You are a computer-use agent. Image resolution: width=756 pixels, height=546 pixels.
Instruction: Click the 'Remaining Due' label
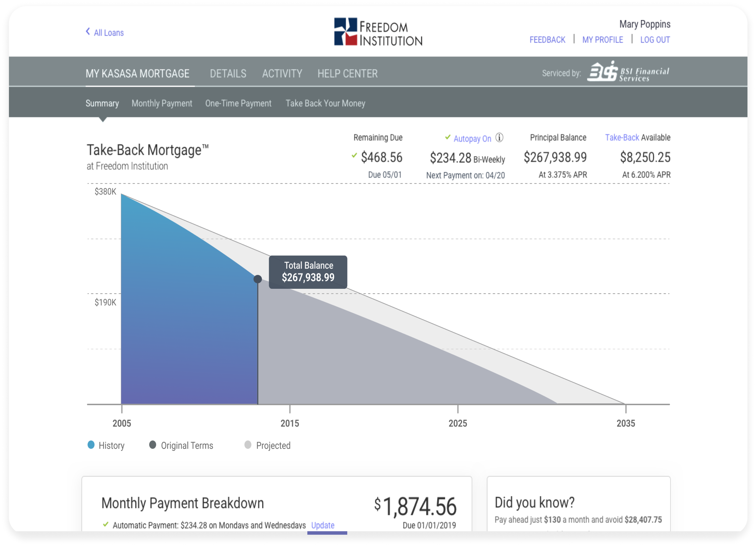tap(378, 137)
